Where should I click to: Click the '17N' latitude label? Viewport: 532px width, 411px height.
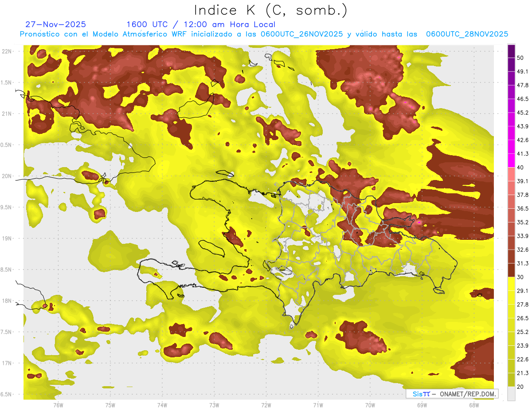(x=7, y=363)
